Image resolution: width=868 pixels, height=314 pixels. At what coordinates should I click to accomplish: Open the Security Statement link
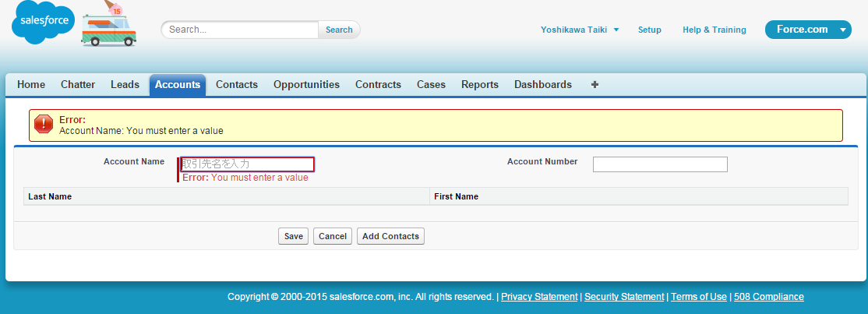[624, 297]
